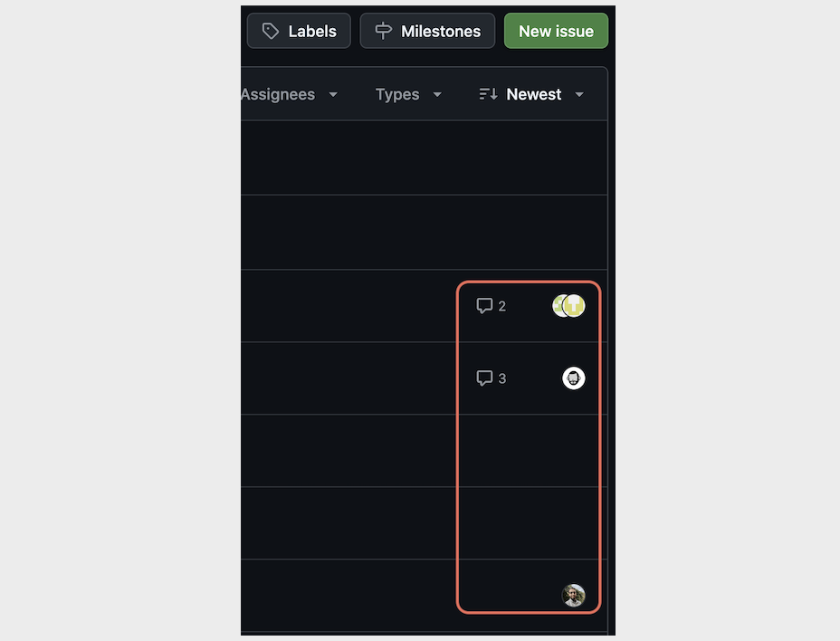Click the photo avatar in the last row
The height and width of the screenshot is (641, 840).
click(574, 595)
